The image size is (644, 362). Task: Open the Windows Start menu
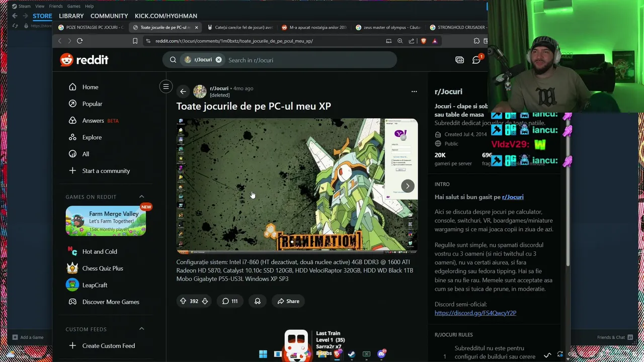point(263,354)
